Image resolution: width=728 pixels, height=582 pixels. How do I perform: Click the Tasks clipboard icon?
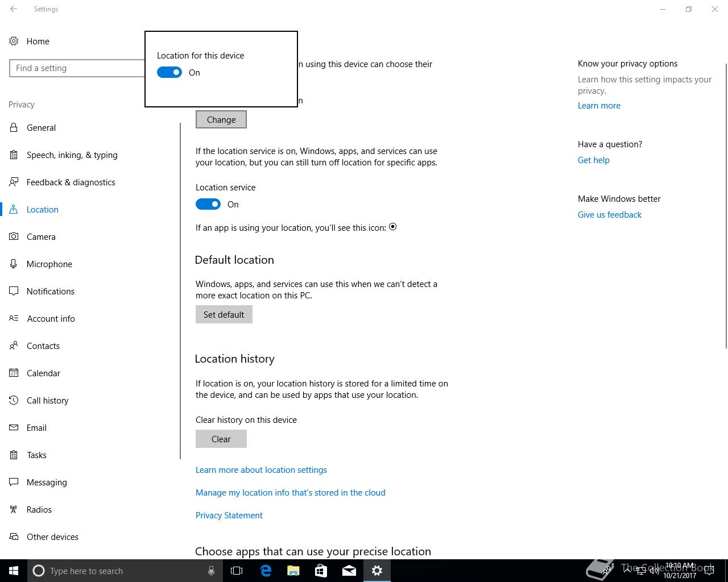(14, 455)
